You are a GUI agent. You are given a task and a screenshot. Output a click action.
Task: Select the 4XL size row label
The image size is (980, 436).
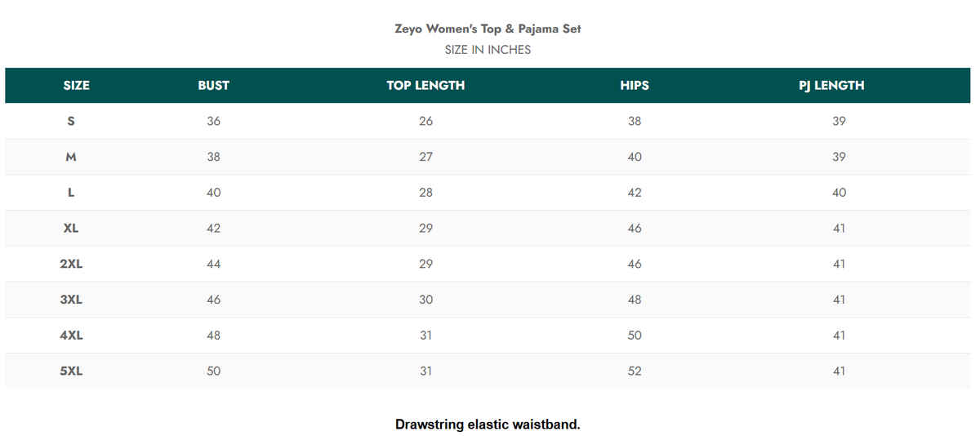71,336
